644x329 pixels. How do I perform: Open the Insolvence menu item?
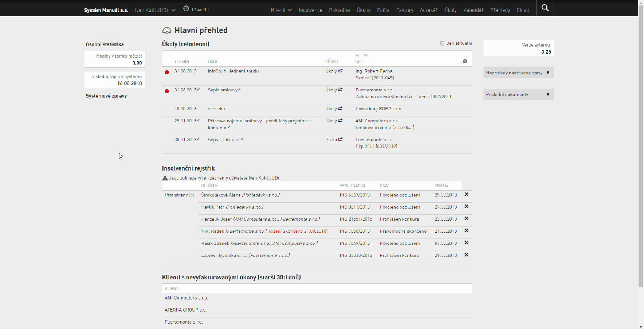click(310, 10)
